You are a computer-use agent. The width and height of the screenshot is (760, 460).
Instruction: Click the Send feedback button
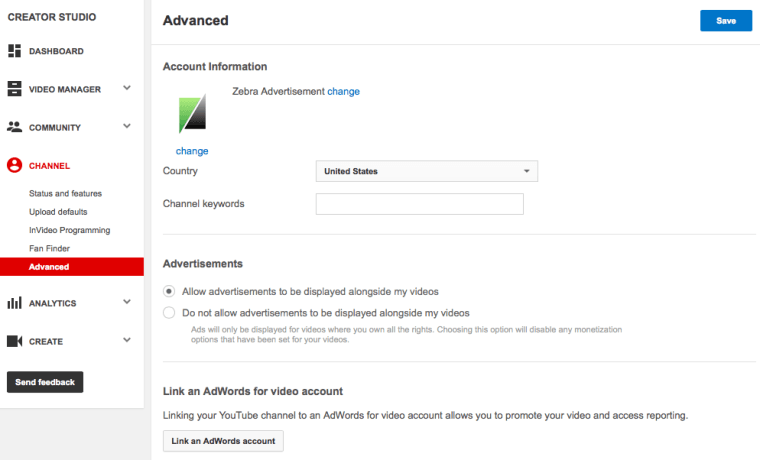click(x=45, y=382)
